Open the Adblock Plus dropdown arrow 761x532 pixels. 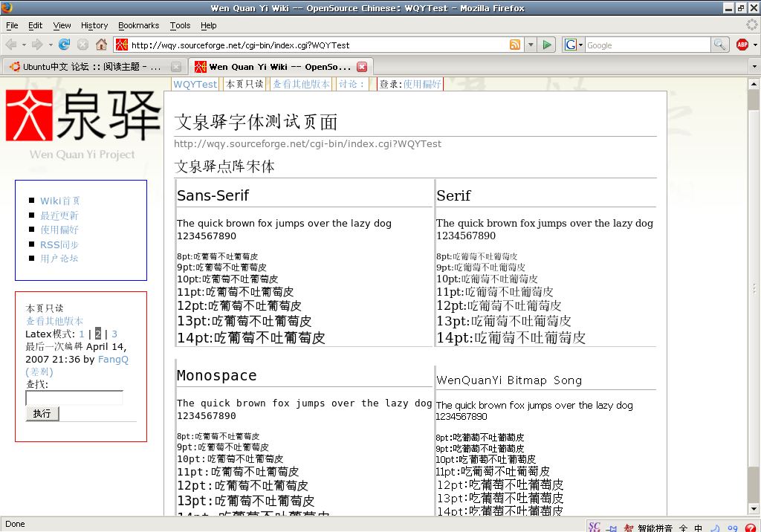click(755, 45)
